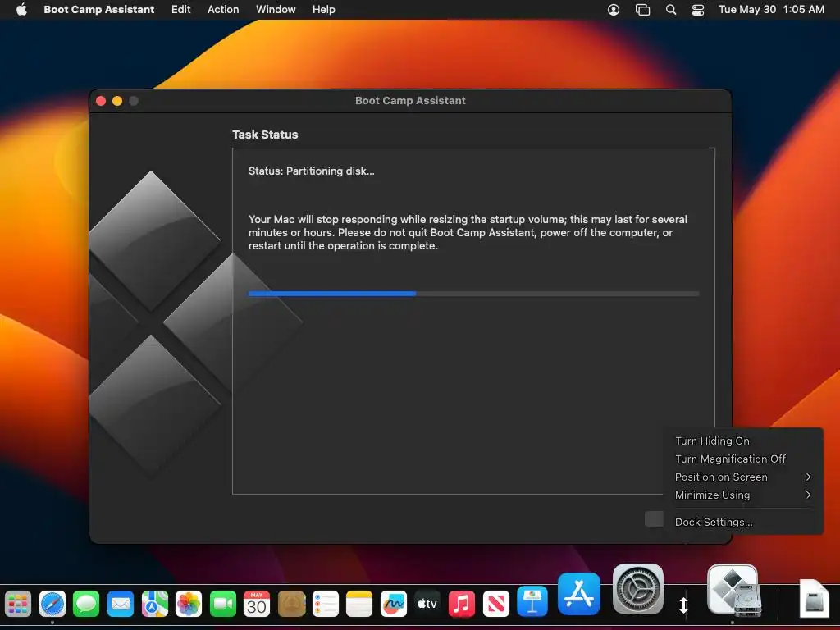Viewport: 840px width, 630px height.
Task: Open the disk document icon in dock
Action: 815,598
